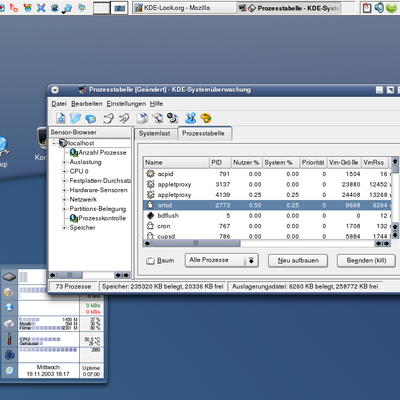This screenshot has height=400, width=400.
Task: Click the process table vertical scroll-up arrow
Action: point(395,162)
